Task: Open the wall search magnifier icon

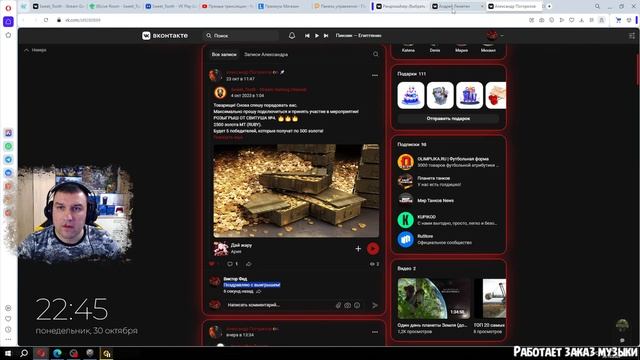Action: (x=376, y=54)
